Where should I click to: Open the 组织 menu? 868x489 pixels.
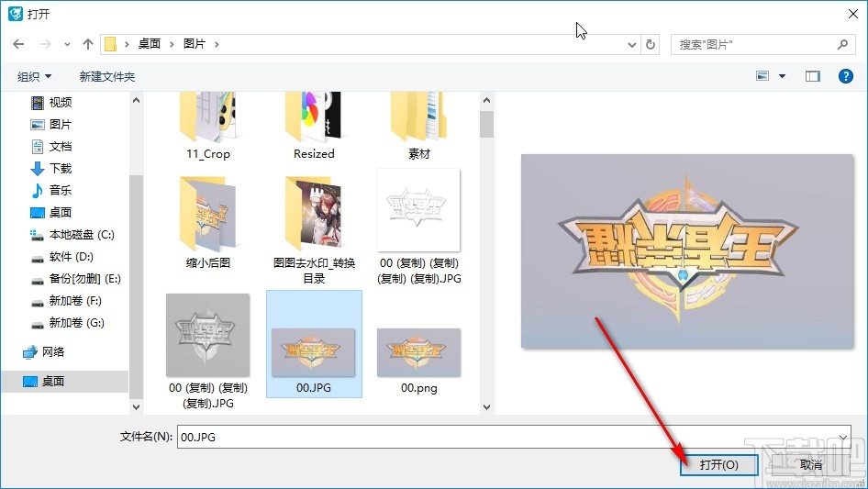(34, 76)
